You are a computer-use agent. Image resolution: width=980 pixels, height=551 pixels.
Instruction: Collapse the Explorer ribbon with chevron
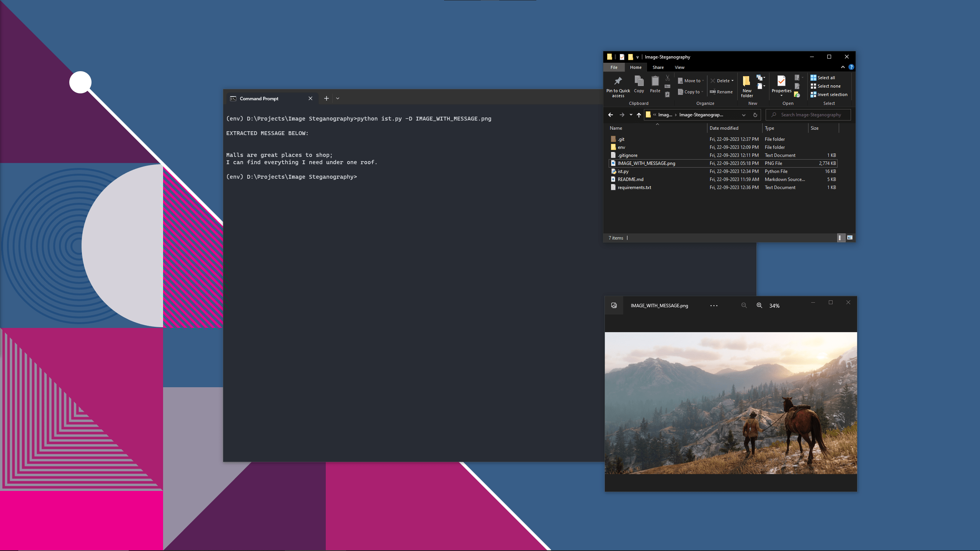pos(843,67)
